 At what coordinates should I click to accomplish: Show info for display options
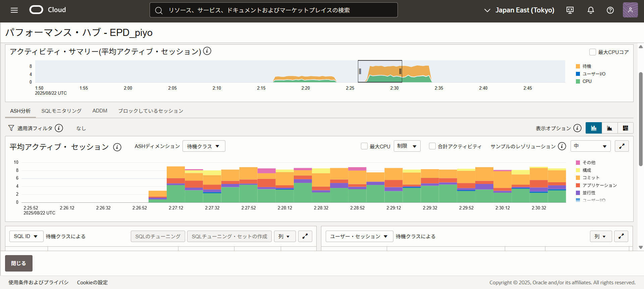577,128
